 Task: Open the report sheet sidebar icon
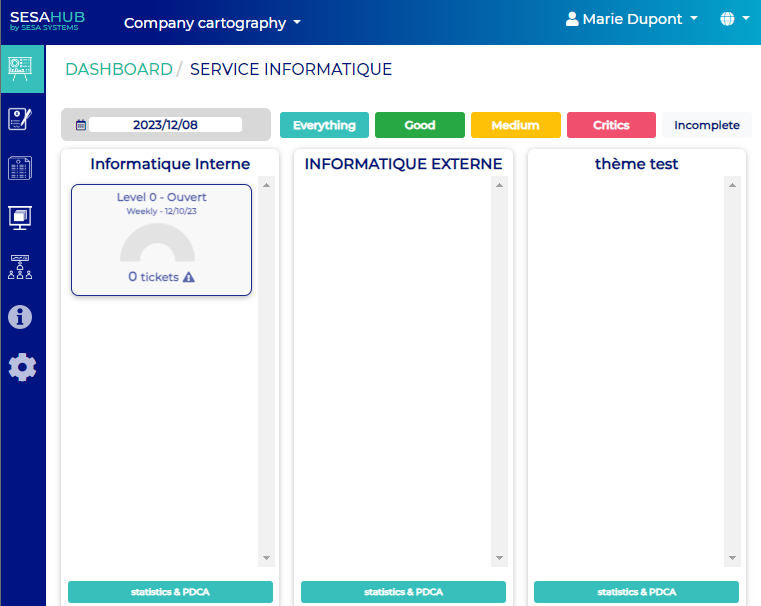[20, 168]
